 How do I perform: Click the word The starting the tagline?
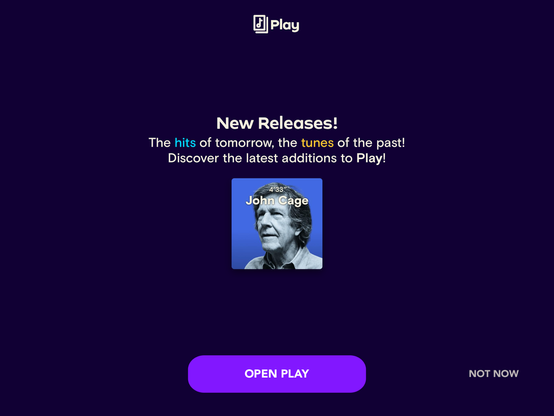(x=160, y=143)
